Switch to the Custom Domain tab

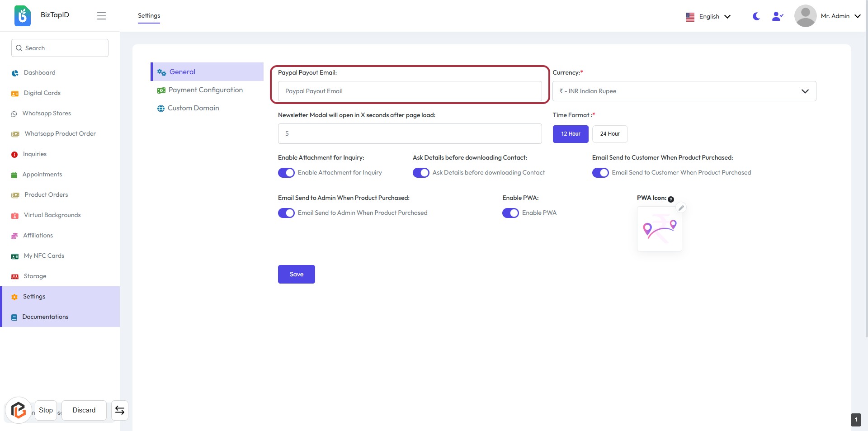click(x=193, y=108)
